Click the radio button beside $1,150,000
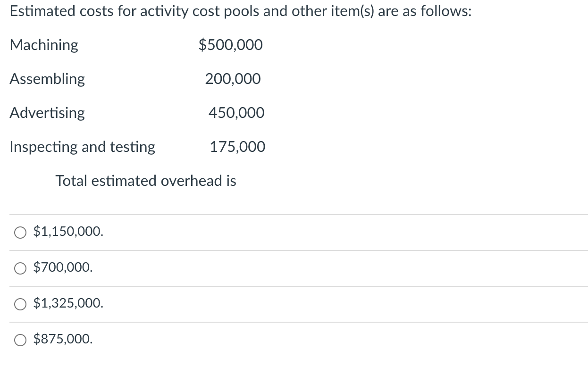The height and width of the screenshot is (367, 588). pyautogui.click(x=20, y=232)
